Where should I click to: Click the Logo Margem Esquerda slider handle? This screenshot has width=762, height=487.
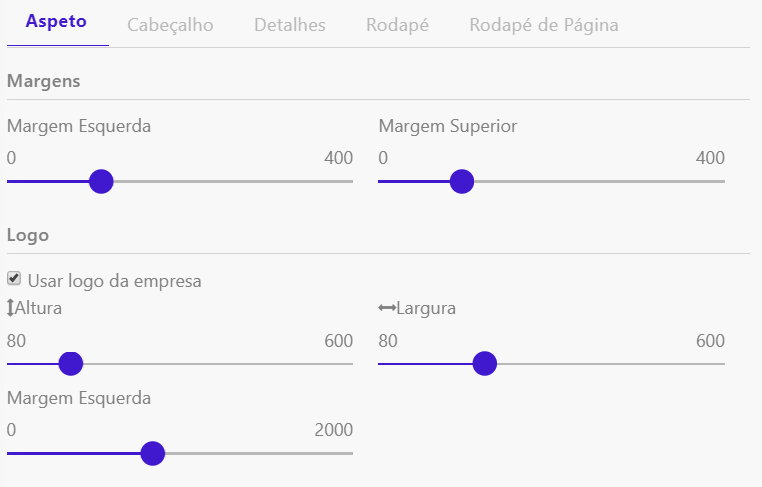click(x=152, y=453)
